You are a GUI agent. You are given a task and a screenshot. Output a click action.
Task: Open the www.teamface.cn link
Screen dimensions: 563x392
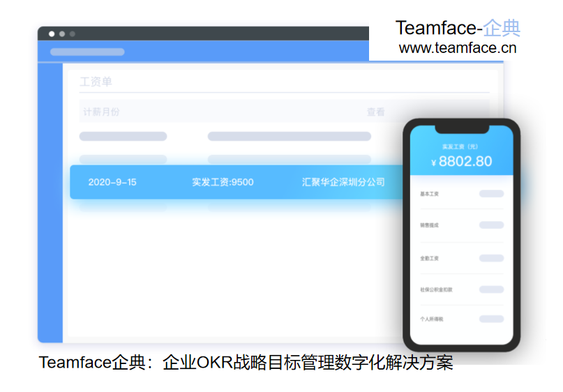(x=458, y=48)
